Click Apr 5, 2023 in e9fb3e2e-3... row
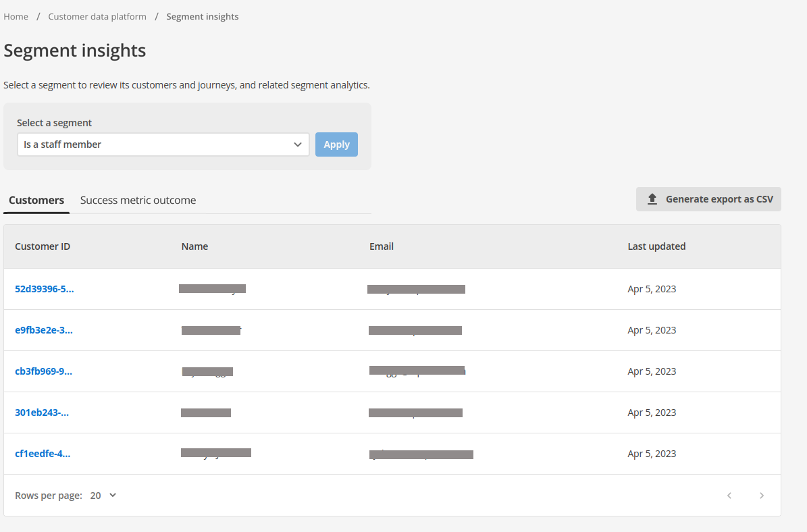This screenshot has width=807, height=532. (652, 330)
